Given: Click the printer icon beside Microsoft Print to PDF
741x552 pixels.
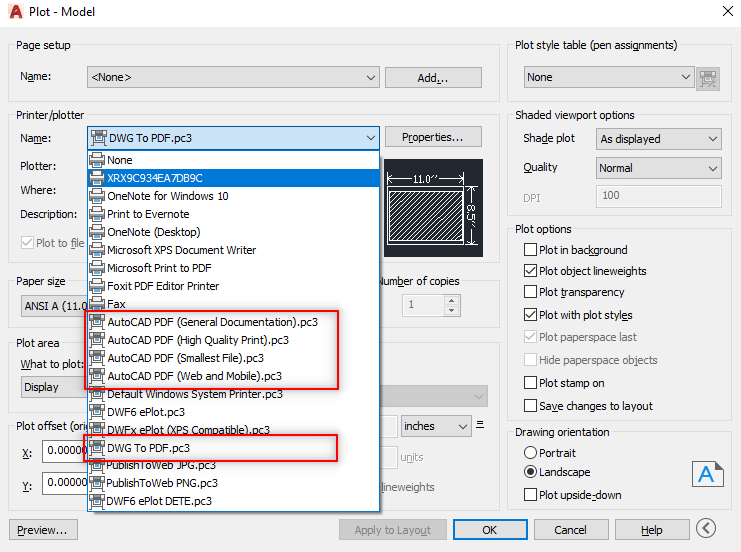Looking at the screenshot, I should [x=97, y=268].
